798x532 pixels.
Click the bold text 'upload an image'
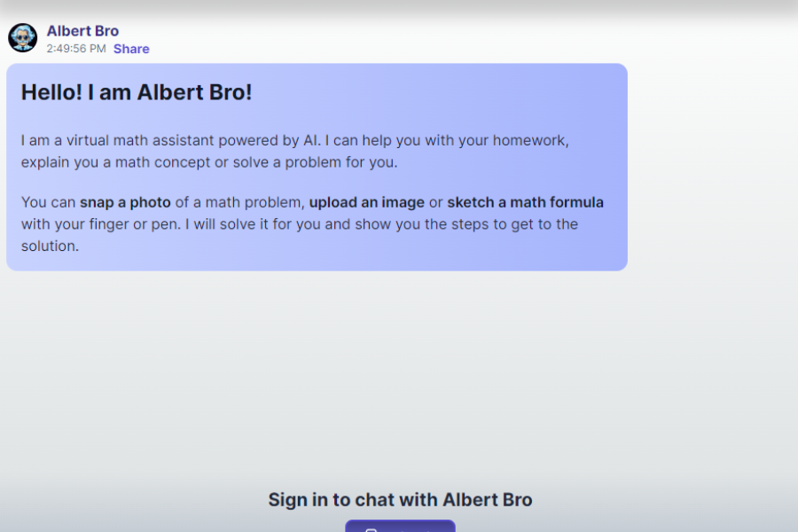366,202
